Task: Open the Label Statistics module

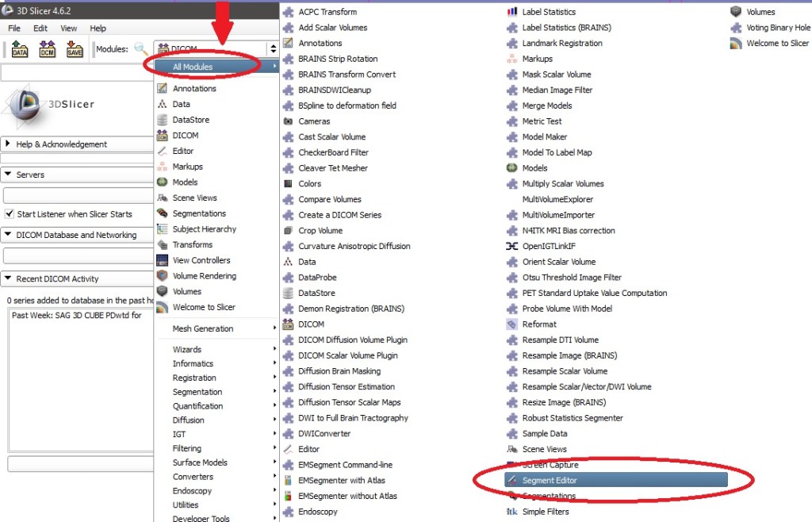Action: tap(548, 12)
